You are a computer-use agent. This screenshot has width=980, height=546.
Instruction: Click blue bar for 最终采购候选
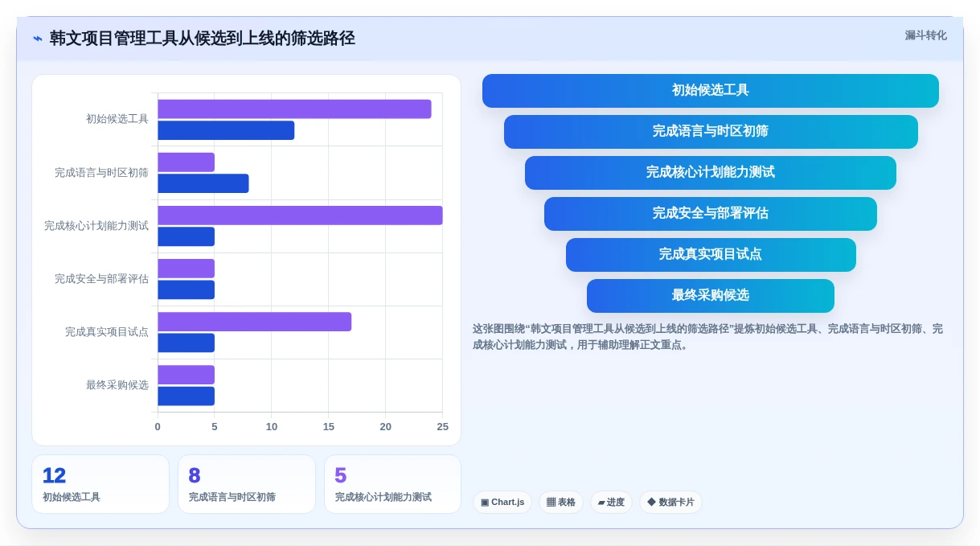click(186, 396)
